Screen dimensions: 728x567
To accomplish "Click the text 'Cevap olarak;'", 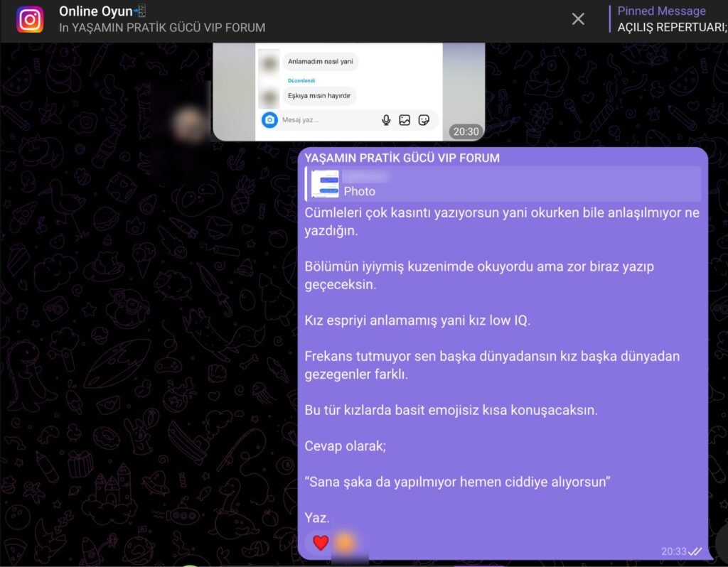I will pyautogui.click(x=345, y=446).
